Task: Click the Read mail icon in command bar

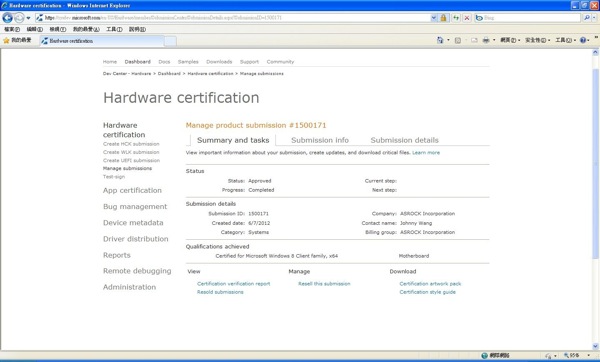Action: 474,40
